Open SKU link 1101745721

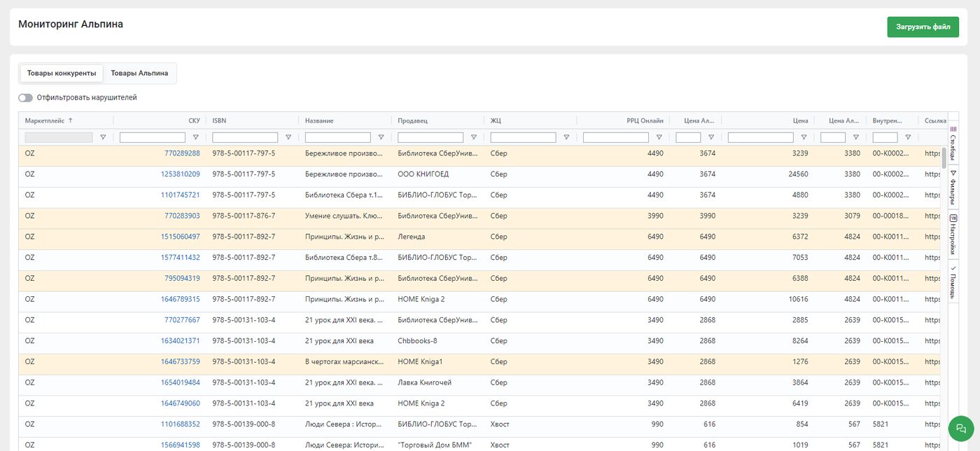click(x=180, y=195)
